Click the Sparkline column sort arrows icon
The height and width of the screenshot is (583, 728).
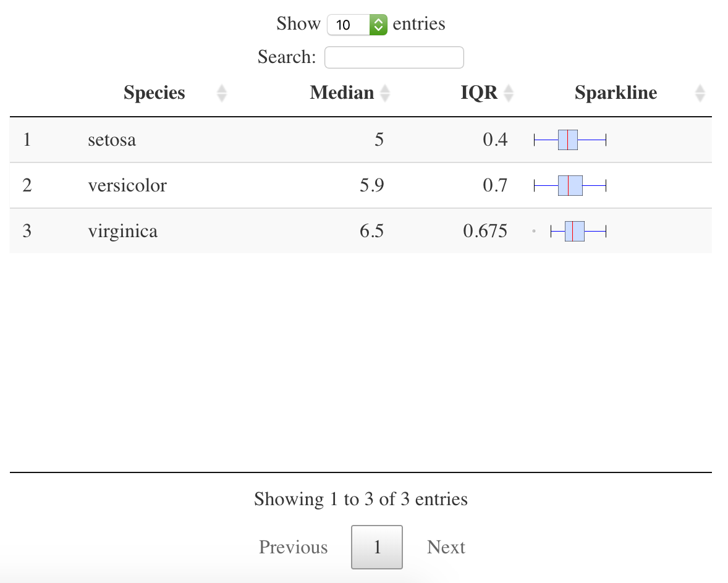[x=700, y=93]
